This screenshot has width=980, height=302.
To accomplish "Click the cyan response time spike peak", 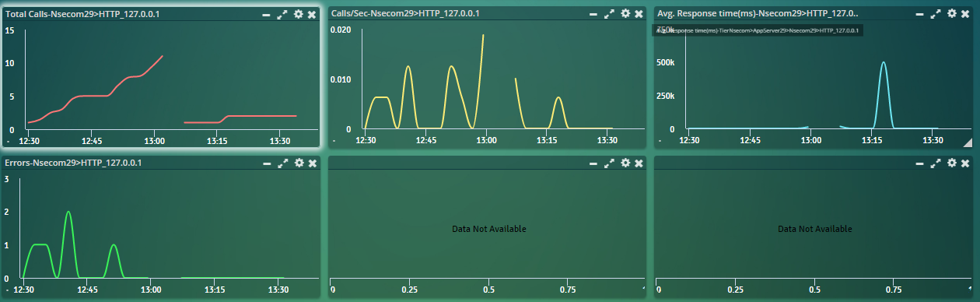I will click(x=883, y=63).
